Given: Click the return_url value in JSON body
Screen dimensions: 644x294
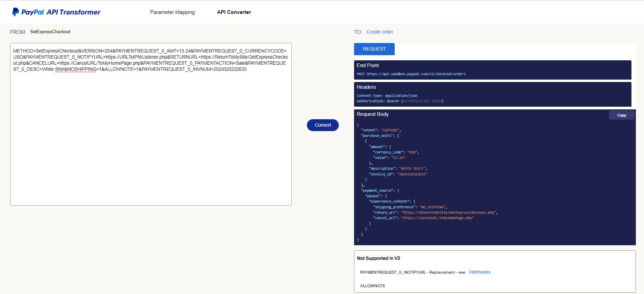Looking at the screenshot, I should (x=449, y=213).
